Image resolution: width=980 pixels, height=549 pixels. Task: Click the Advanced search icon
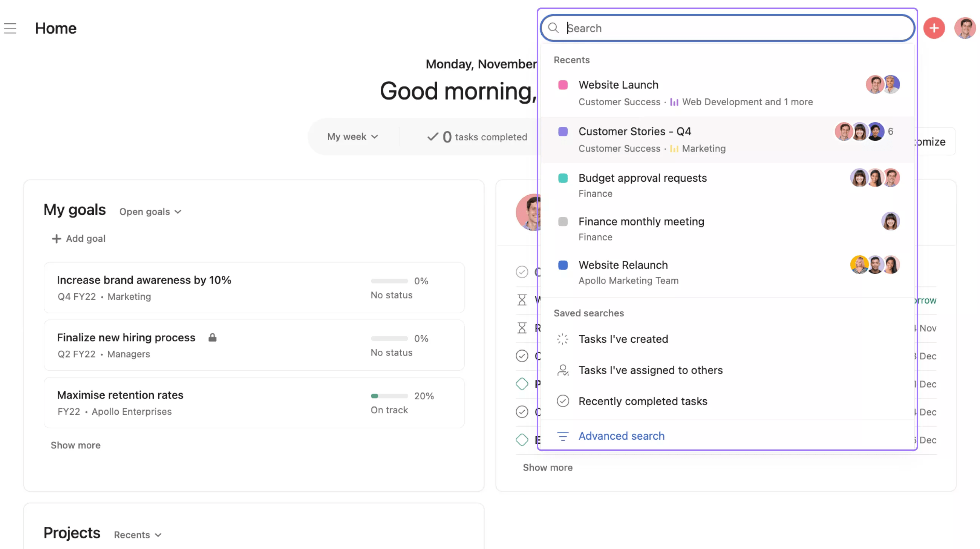coord(562,436)
